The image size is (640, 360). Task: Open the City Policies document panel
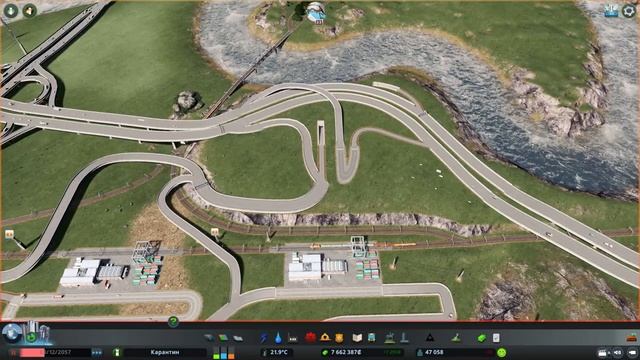pos(496,338)
